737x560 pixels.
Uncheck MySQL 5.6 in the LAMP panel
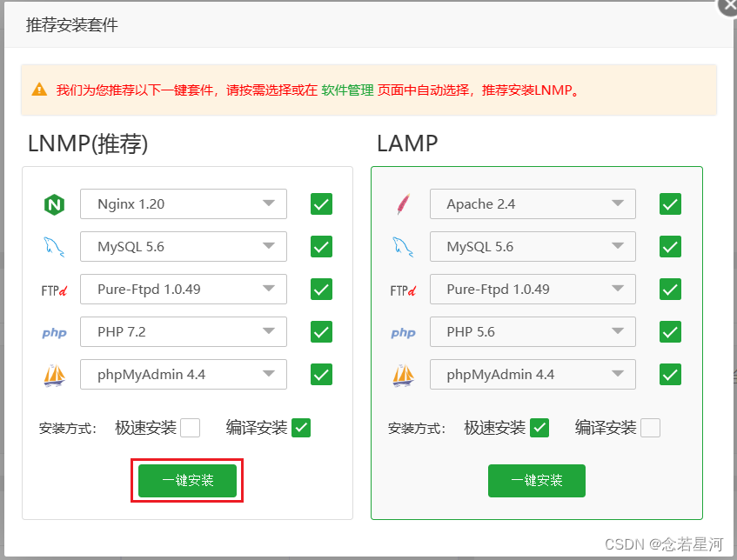[670, 247]
